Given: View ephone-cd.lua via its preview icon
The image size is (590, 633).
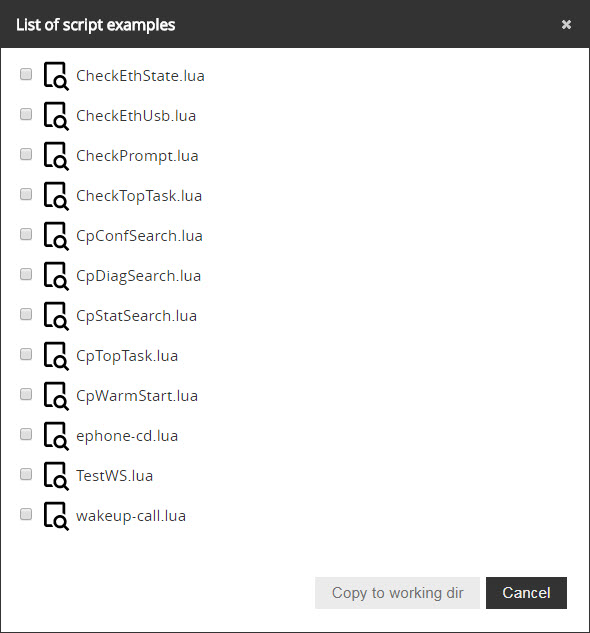Looking at the screenshot, I should pyautogui.click(x=56, y=436).
